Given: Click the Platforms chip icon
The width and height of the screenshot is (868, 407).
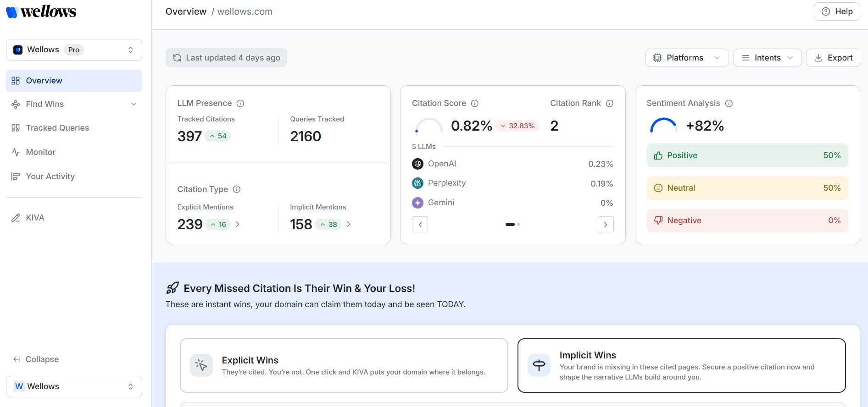Looking at the screenshot, I should 657,58.
